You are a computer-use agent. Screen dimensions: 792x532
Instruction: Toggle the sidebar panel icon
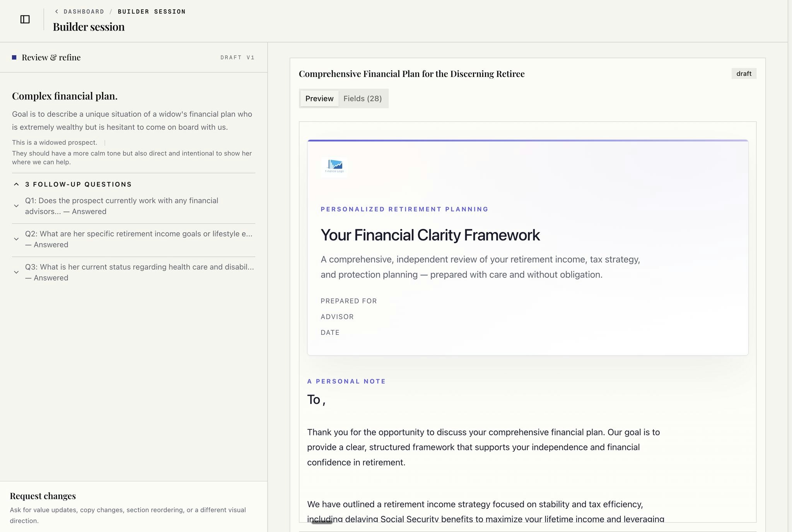(25, 19)
